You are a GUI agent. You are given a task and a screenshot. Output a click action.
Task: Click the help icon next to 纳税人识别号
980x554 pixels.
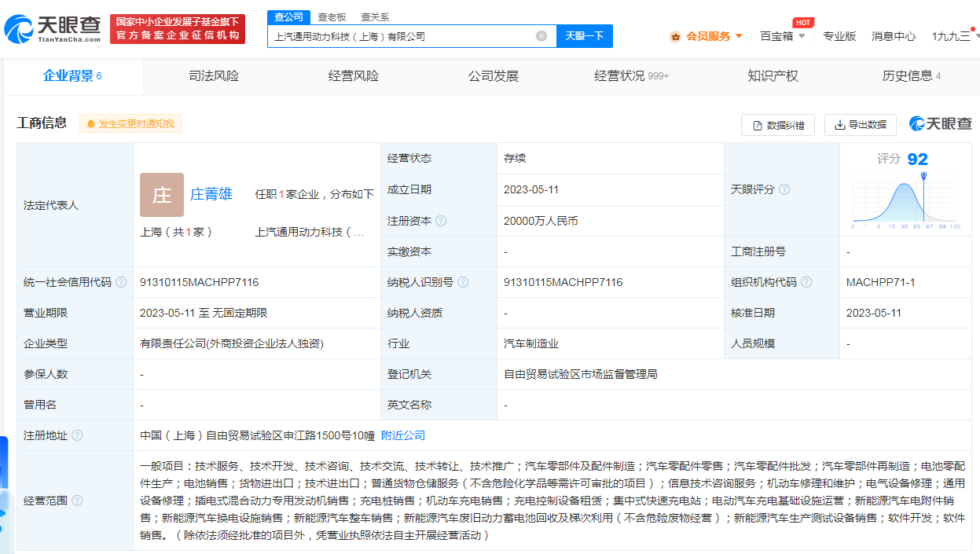[464, 282]
